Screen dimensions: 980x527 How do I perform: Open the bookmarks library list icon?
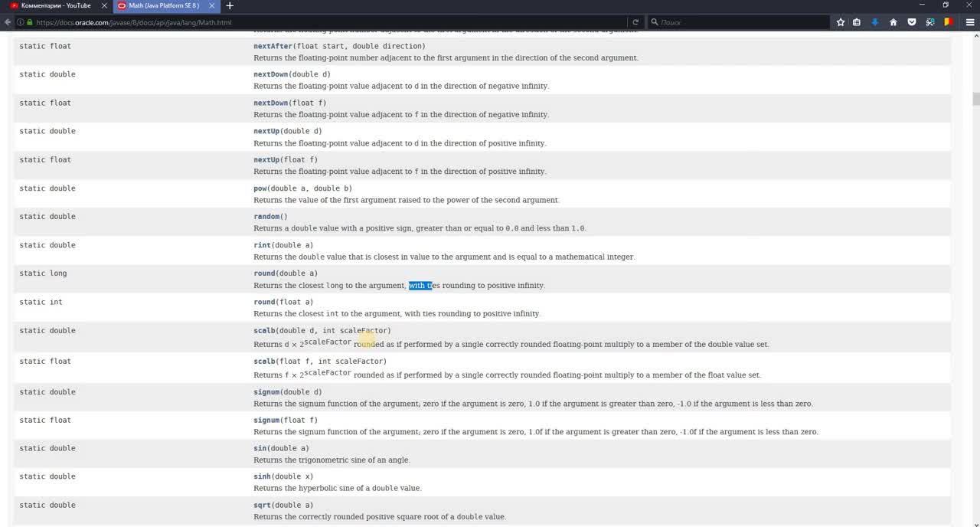click(x=857, y=22)
